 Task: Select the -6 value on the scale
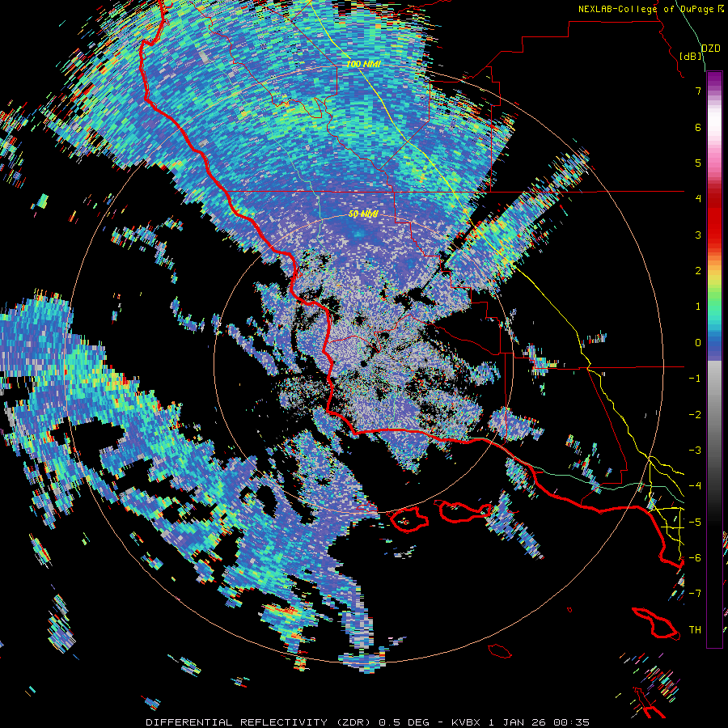pos(695,558)
